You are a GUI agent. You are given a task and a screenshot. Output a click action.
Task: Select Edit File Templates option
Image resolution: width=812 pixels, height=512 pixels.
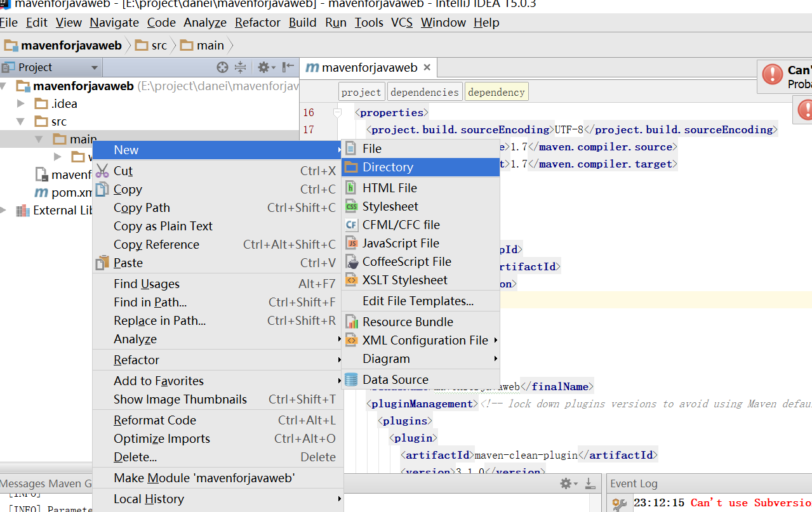(x=421, y=301)
